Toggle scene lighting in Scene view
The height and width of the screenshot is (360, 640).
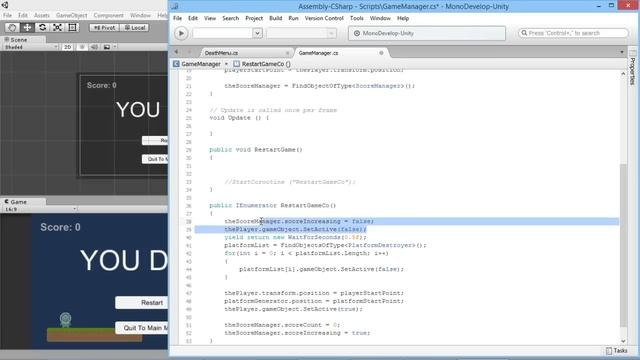82,47
